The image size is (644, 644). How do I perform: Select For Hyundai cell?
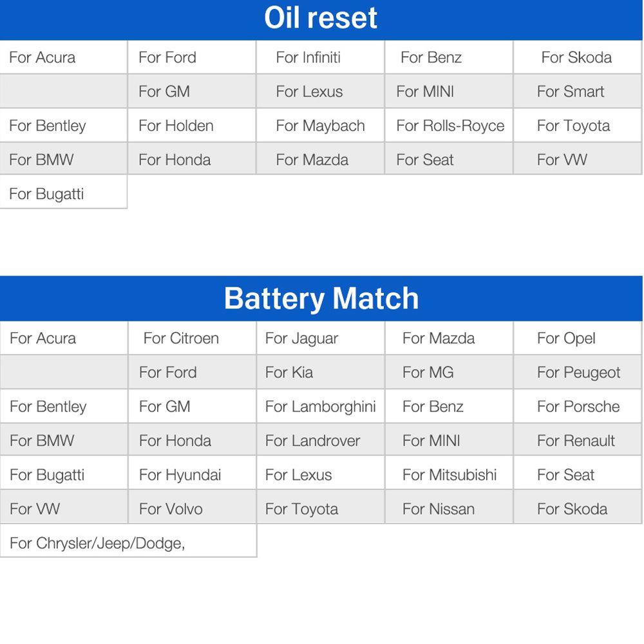[192, 475]
